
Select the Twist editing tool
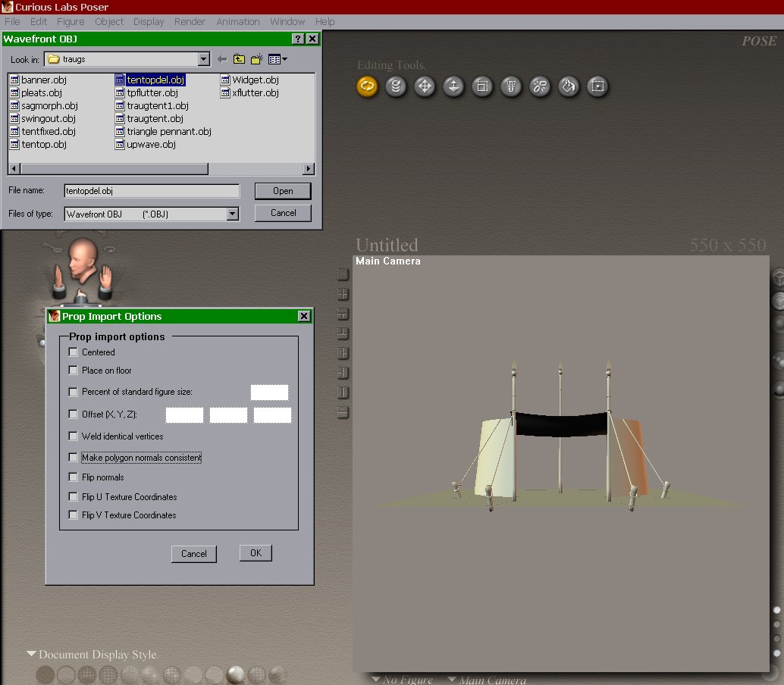pos(396,86)
